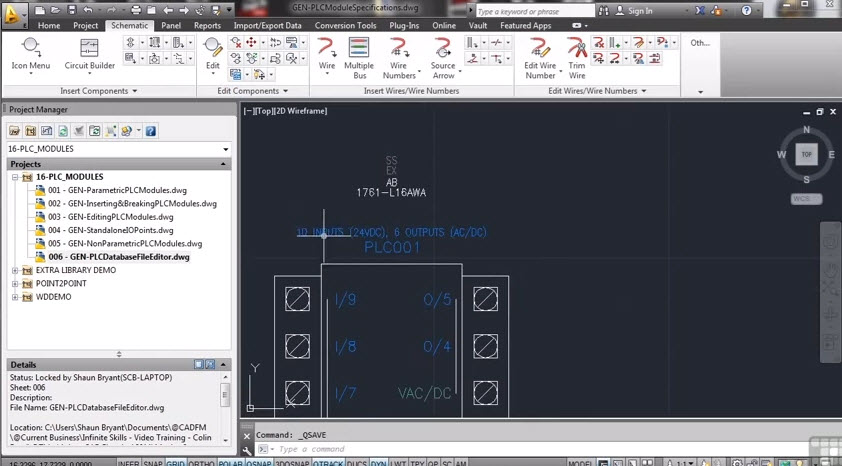Toggle GRID in the status bar
The height and width of the screenshot is (466, 842).
pyautogui.click(x=176, y=463)
